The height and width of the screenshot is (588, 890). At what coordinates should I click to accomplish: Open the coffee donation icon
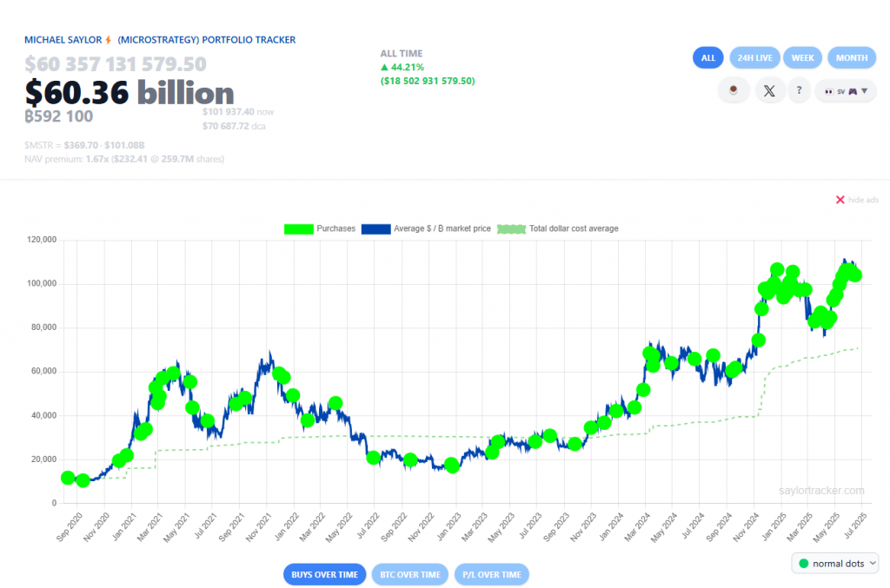pyautogui.click(x=734, y=90)
